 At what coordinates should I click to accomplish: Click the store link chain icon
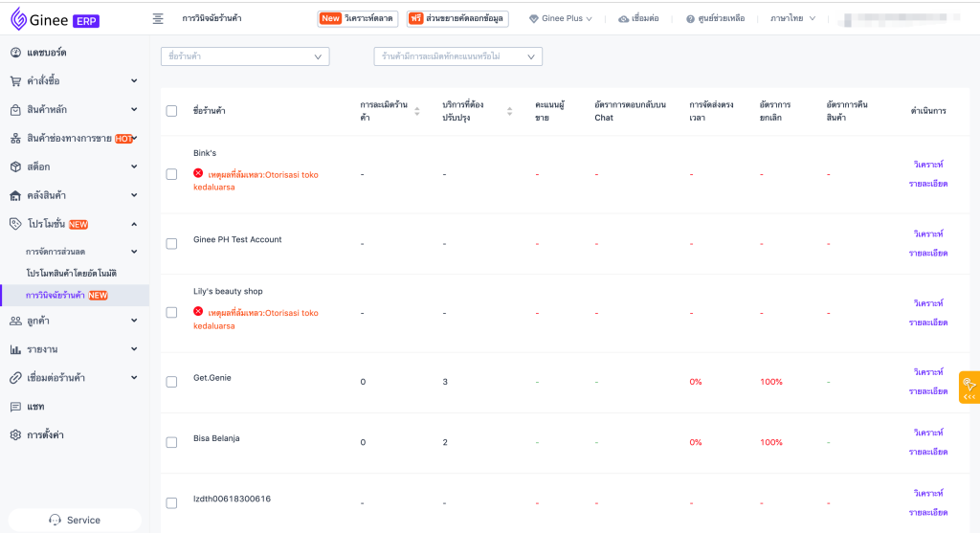click(x=15, y=377)
